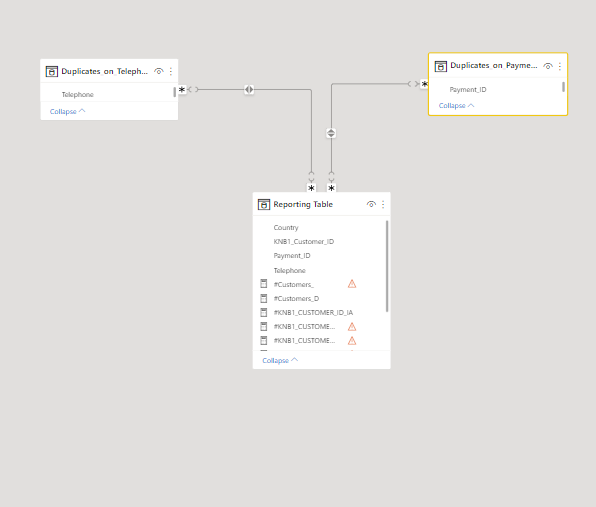Click the many-cardinality asterisk beside Duplicates_on_Telephone

pos(182,90)
